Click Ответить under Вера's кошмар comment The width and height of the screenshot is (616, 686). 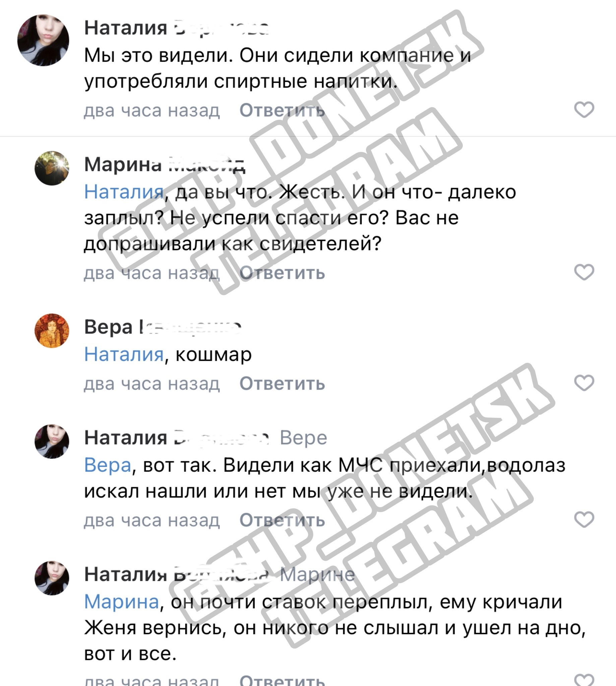coord(282,383)
